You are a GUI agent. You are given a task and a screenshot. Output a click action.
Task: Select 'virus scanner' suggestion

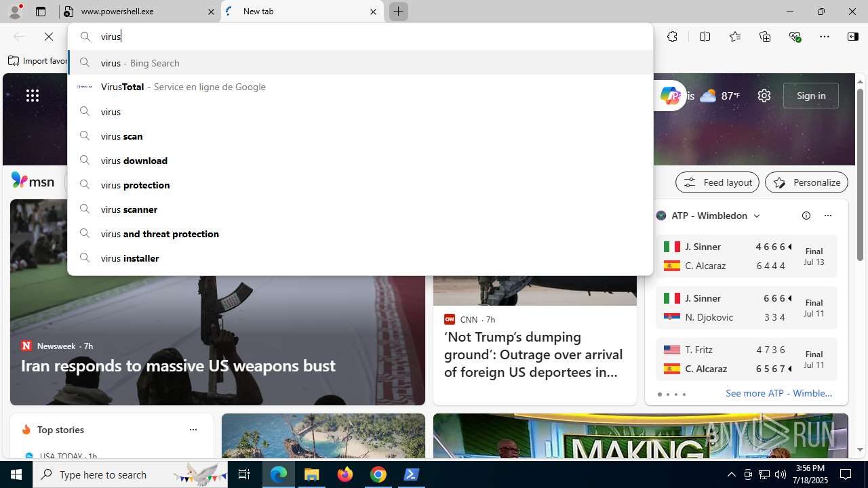(x=360, y=209)
